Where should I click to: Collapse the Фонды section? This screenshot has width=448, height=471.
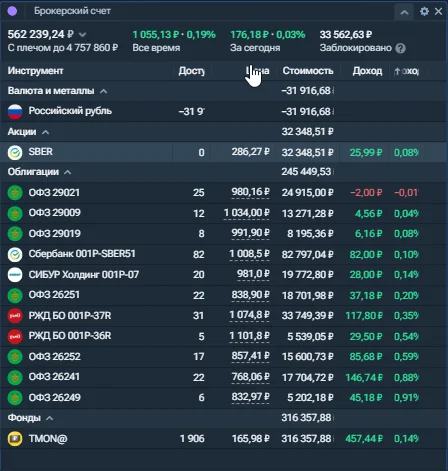tap(49, 418)
